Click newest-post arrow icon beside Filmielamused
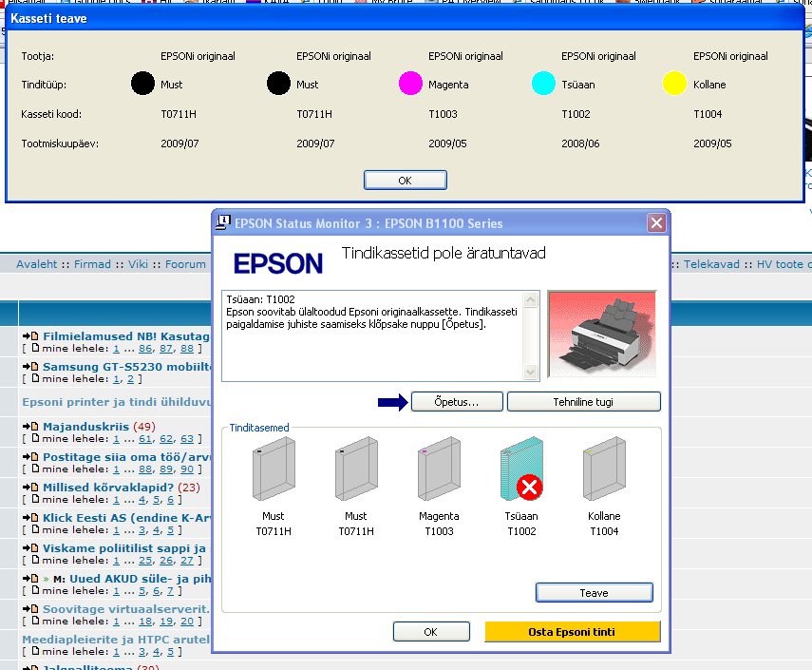Image resolution: width=812 pixels, height=670 pixels. 30,336
